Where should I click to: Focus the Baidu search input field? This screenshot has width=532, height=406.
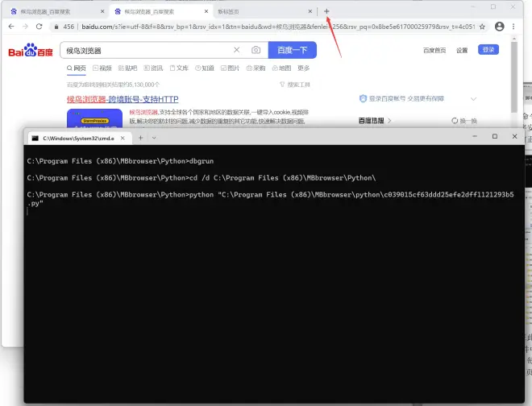tap(148, 51)
